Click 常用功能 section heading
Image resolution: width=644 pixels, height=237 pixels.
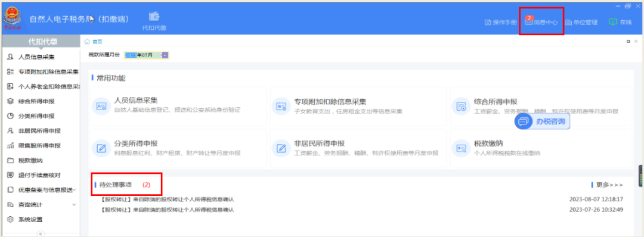[111, 78]
